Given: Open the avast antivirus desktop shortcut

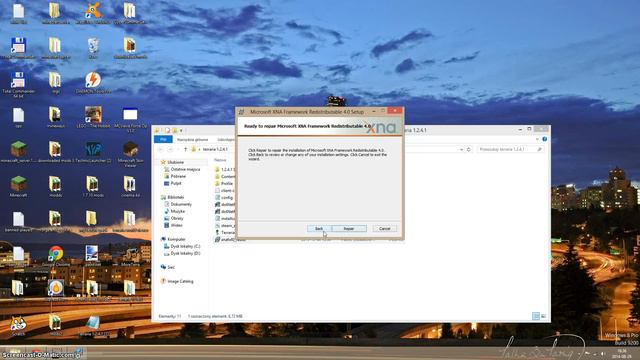Looking at the screenshot, I should coord(93,13).
